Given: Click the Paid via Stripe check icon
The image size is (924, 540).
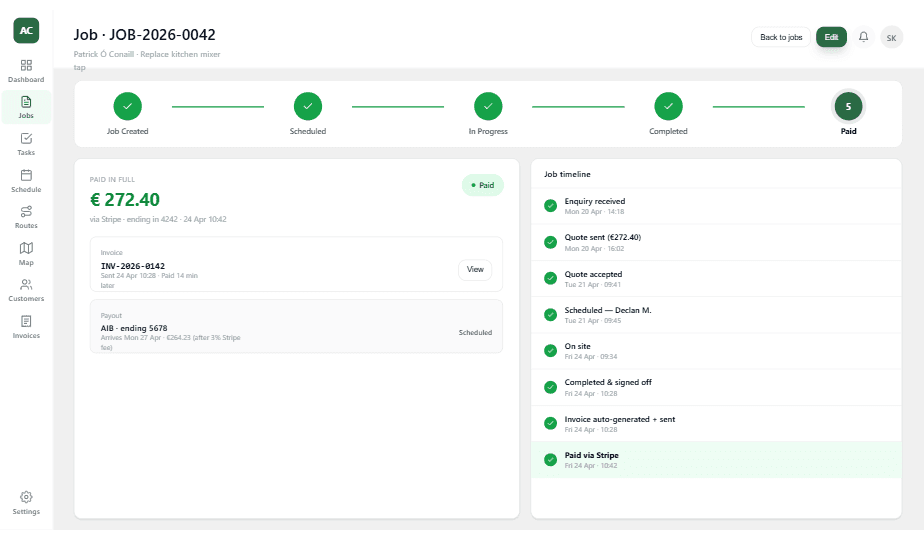Looking at the screenshot, I should click(550, 460).
